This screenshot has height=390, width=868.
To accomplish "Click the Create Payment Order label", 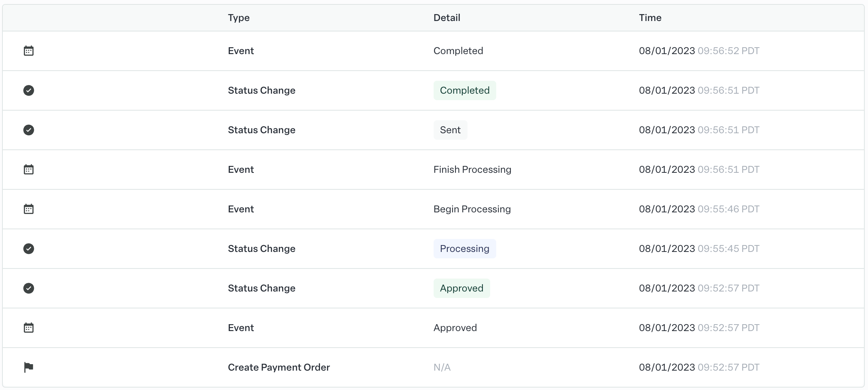I will click(279, 367).
